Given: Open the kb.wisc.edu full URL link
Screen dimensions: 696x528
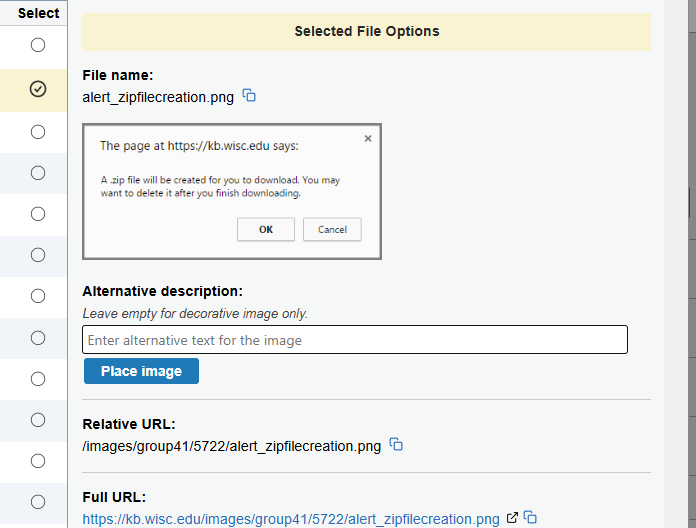Looking at the screenshot, I should tap(290, 519).
